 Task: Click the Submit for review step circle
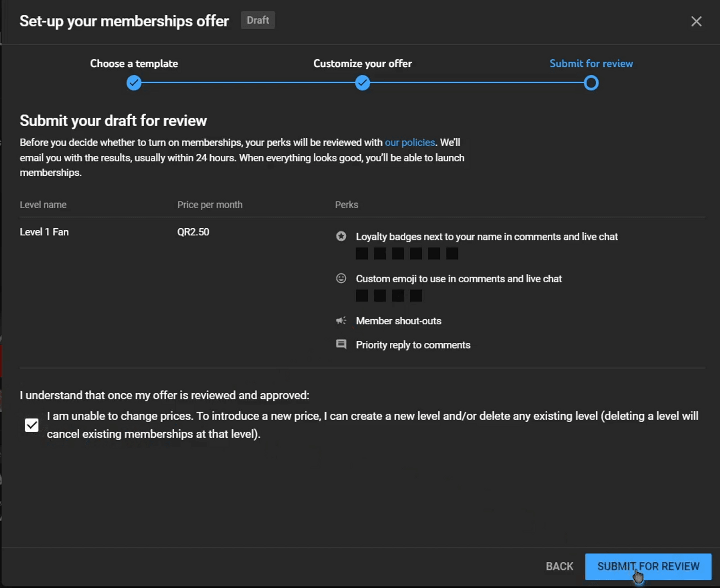tap(591, 83)
